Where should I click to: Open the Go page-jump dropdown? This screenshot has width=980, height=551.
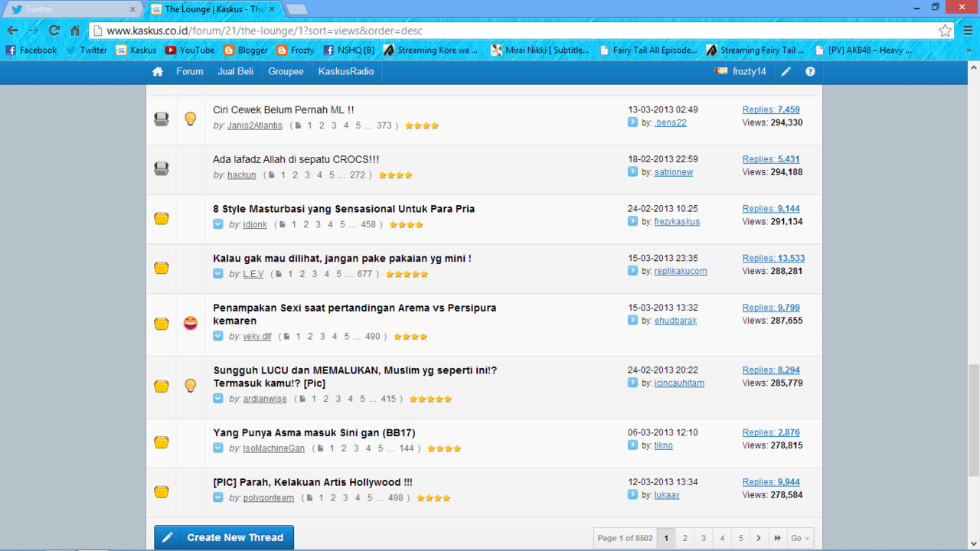click(x=800, y=538)
